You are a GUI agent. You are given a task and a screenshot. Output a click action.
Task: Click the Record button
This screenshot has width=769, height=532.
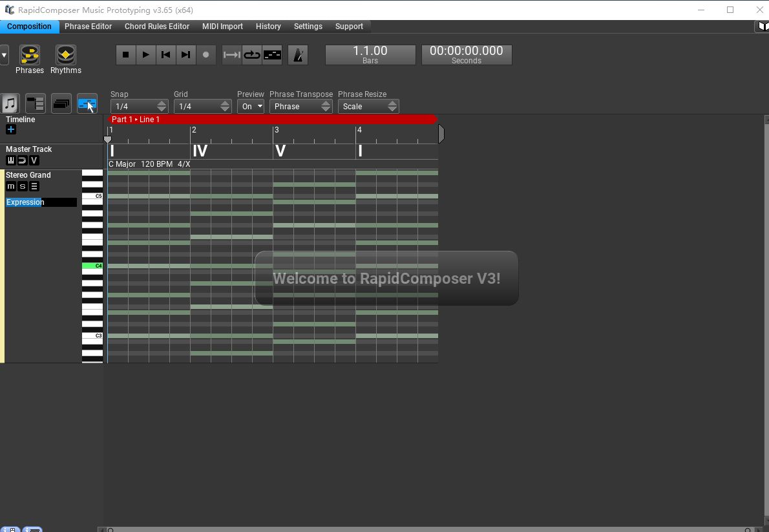tap(206, 54)
